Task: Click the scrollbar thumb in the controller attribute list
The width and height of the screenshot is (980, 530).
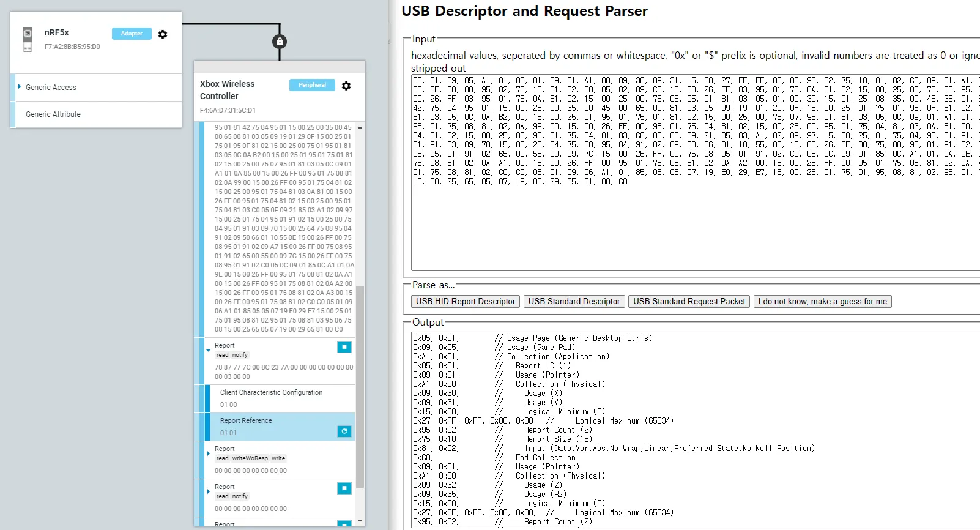Action: click(x=360, y=387)
